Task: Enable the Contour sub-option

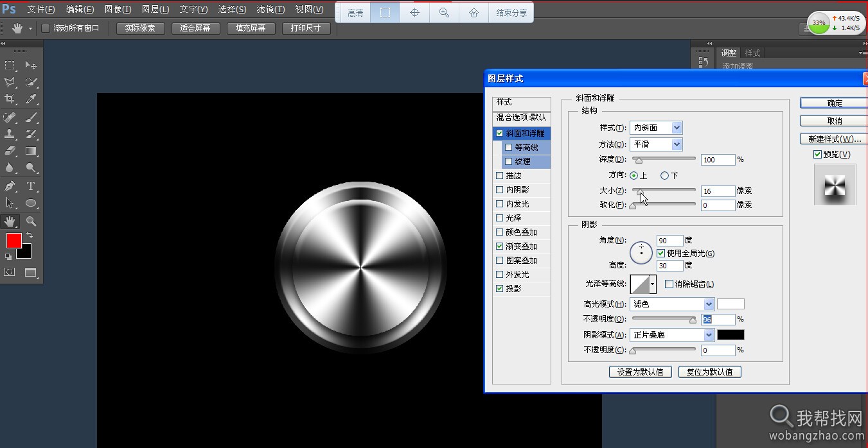Action: pyautogui.click(x=509, y=148)
